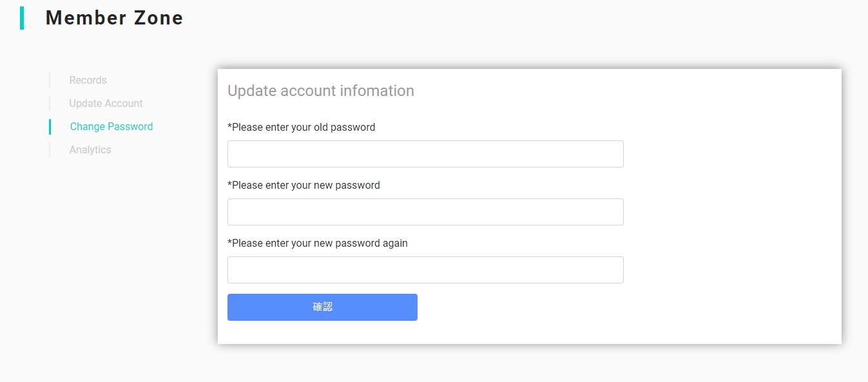
Task: Focus the confirm new password field
Action: 425,270
